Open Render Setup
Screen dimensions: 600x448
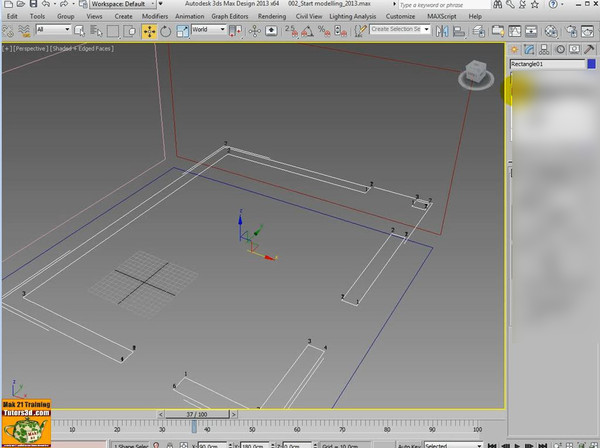coord(571,31)
